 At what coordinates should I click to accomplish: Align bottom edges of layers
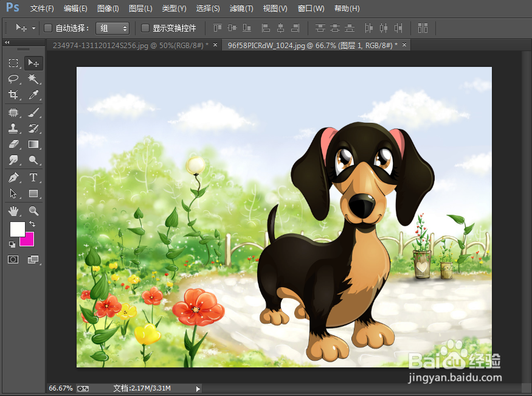pos(247,28)
